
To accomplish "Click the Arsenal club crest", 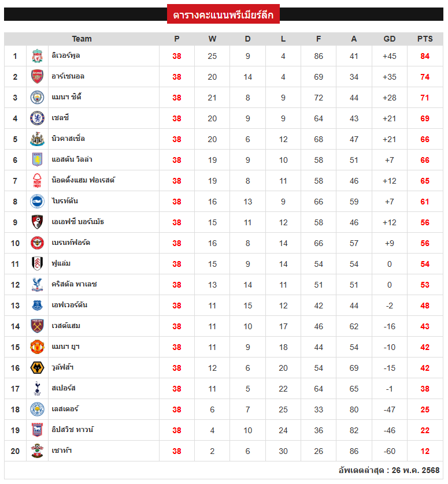I will (x=37, y=77).
